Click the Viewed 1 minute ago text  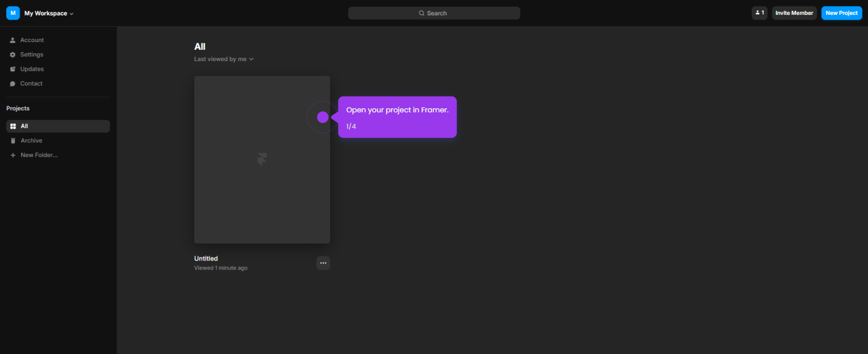[221, 268]
